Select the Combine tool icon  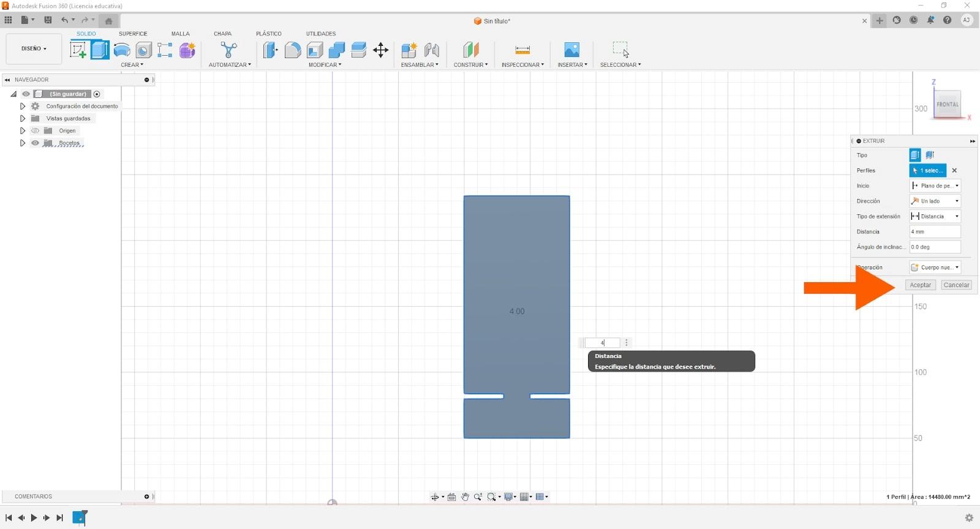[337, 50]
